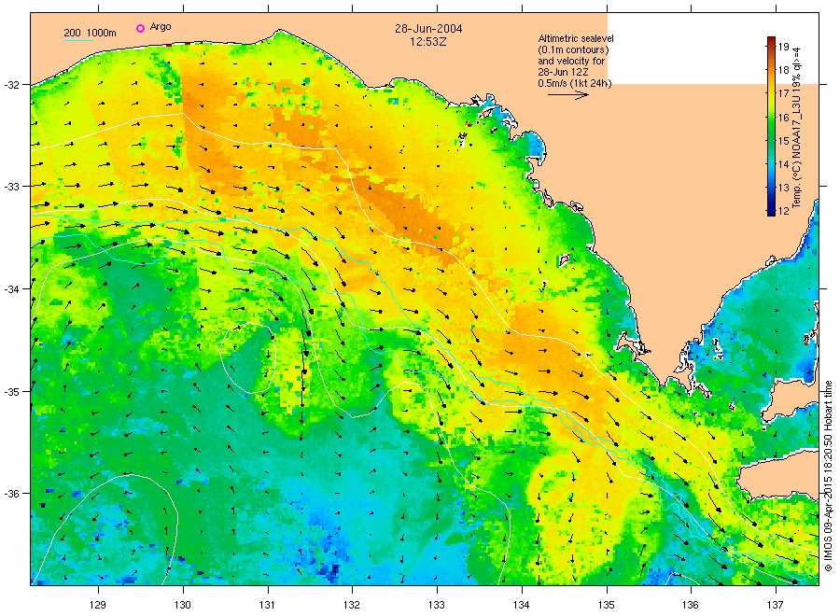This screenshot has height=616, width=840.
Task: Click the 131 longitude axis label
Action: point(267,605)
